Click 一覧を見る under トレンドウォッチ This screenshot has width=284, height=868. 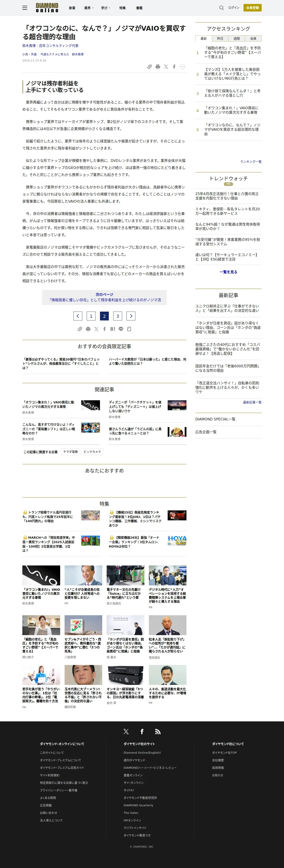pos(228,272)
